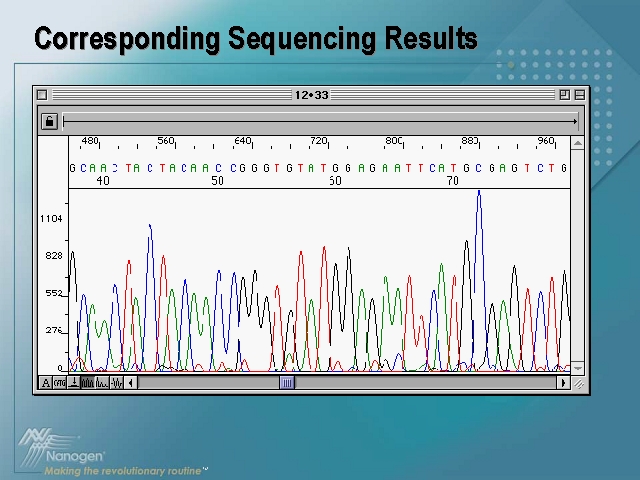The height and width of the screenshot is (480, 640).
Task: Collapse the window with the windowshade box
Action: point(580,95)
